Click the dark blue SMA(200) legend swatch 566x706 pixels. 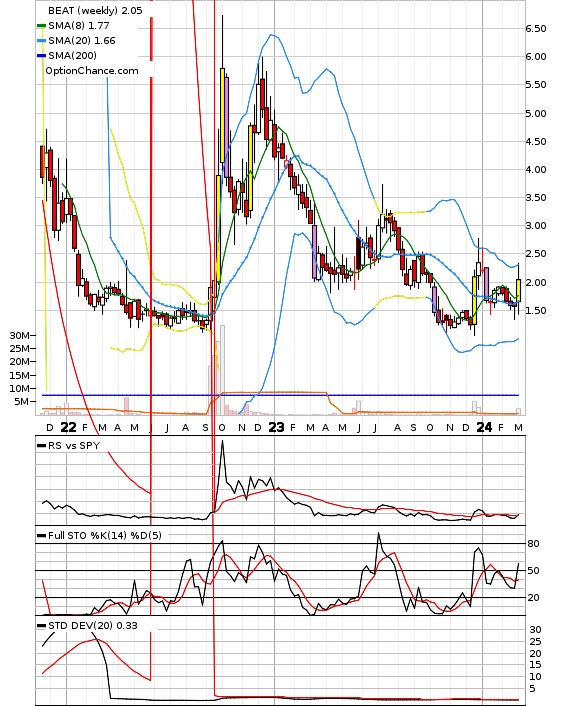tap(41, 56)
